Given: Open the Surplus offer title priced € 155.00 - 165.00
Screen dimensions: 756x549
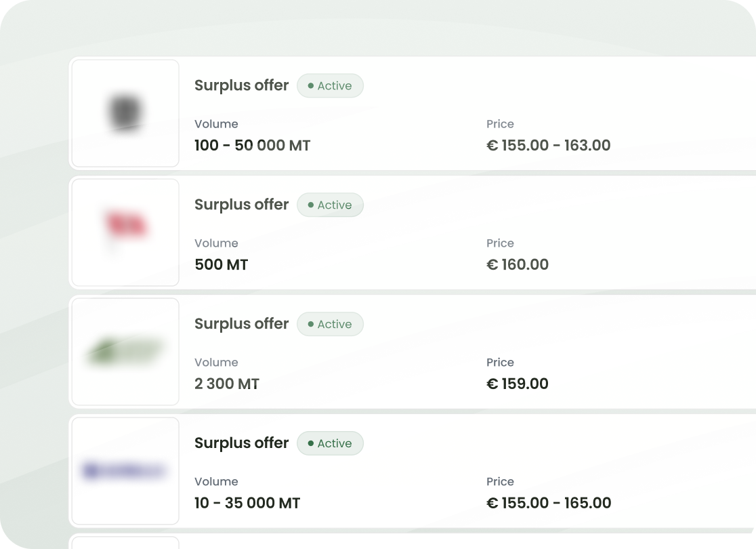Looking at the screenshot, I should [242, 443].
